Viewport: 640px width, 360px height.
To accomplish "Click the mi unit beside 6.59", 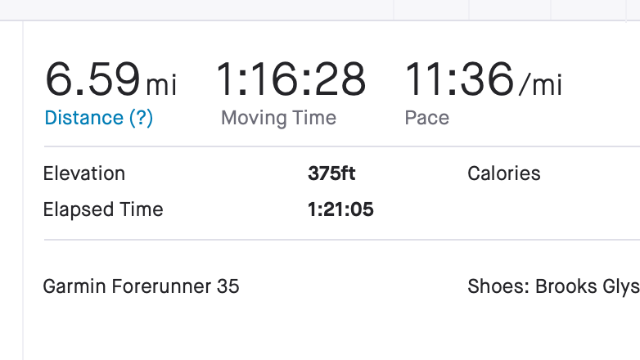I will [161, 85].
